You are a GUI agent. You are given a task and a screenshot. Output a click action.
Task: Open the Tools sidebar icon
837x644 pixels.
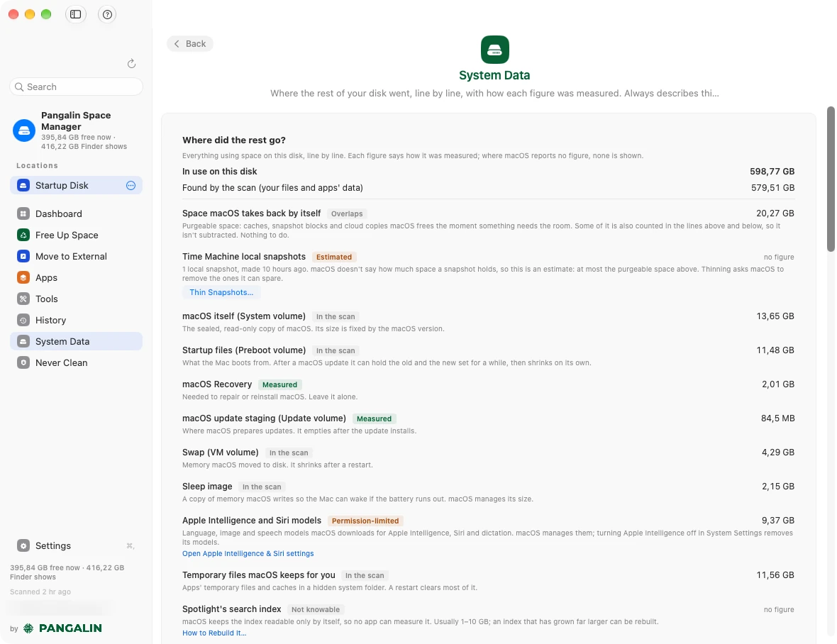[23, 299]
